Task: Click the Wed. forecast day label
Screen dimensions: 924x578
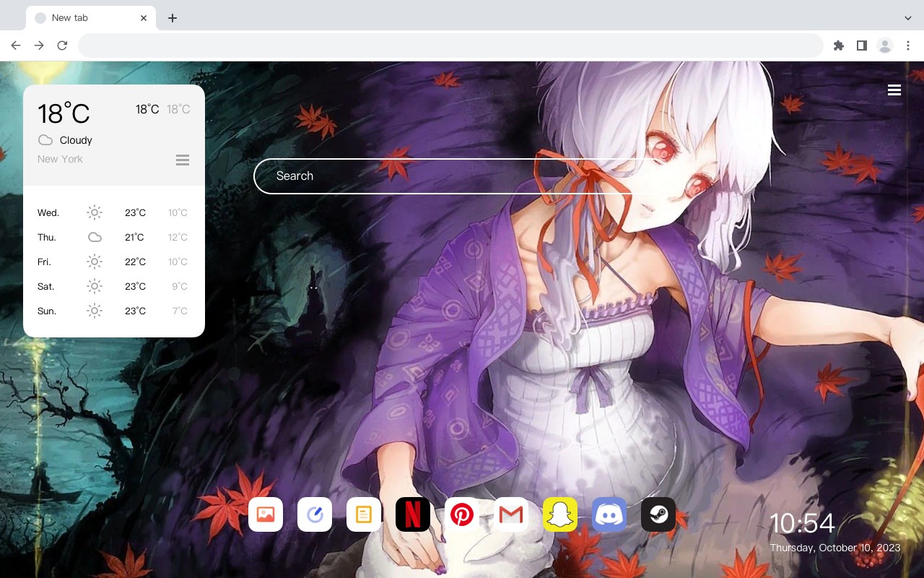Action: click(48, 212)
